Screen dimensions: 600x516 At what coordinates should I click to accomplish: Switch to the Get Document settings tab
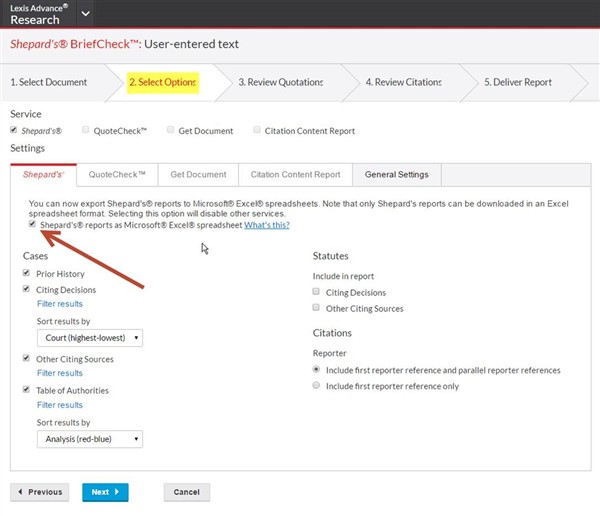click(x=198, y=175)
